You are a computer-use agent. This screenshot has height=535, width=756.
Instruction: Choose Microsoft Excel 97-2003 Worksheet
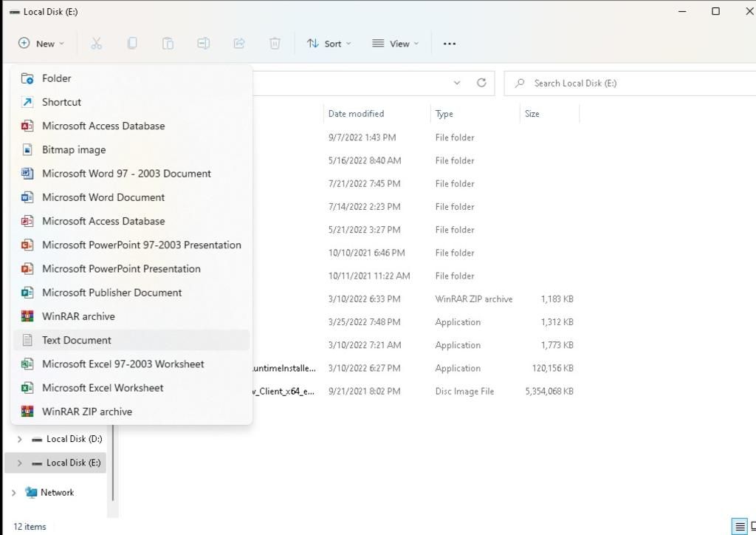click(x=131, y=364)
